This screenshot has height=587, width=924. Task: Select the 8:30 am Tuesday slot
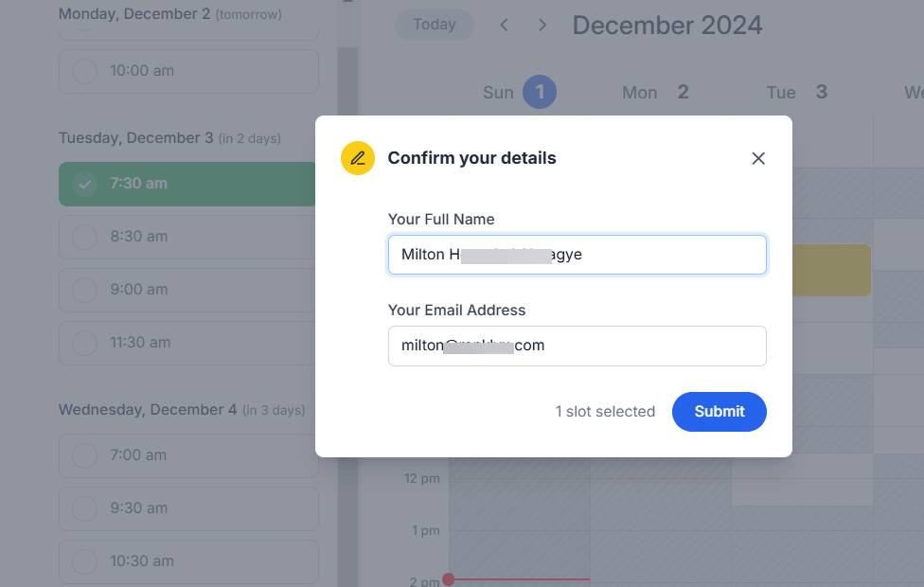tap(187, 237)
